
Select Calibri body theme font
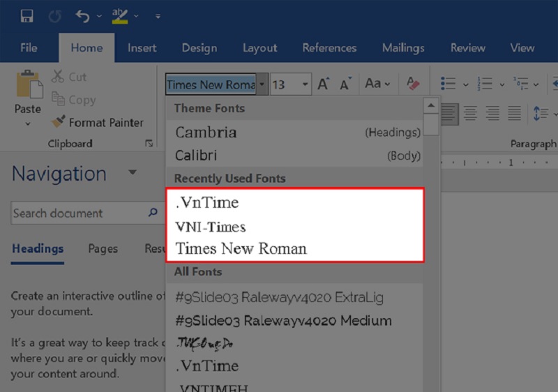(x=294, y=156)
